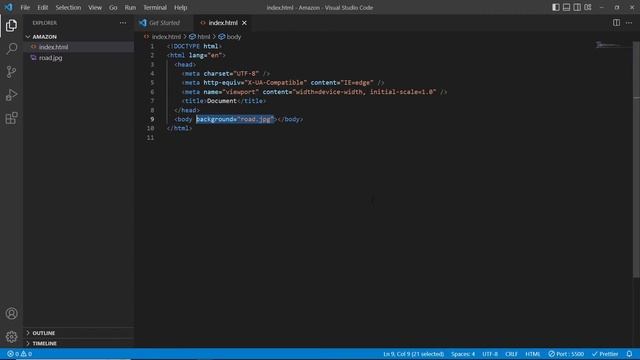
Task: Open the Search view icon
Action: (11, 49)
